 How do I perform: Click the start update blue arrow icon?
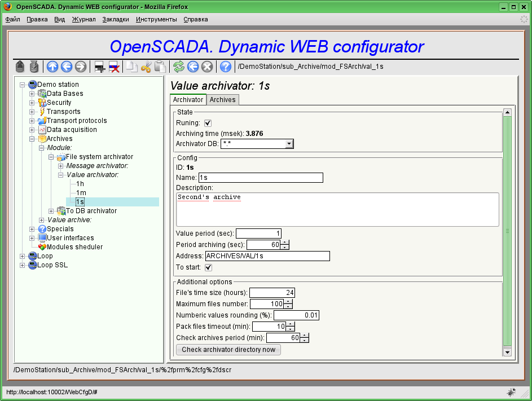pos(193,67)
